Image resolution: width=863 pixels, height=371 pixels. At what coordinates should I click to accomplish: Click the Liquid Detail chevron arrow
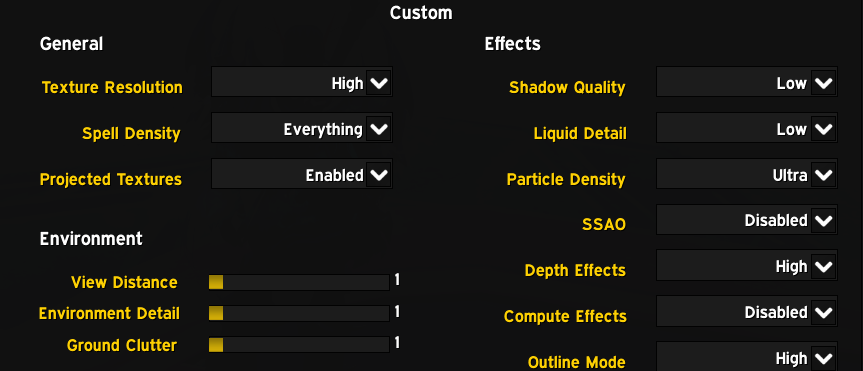[823, 130]
